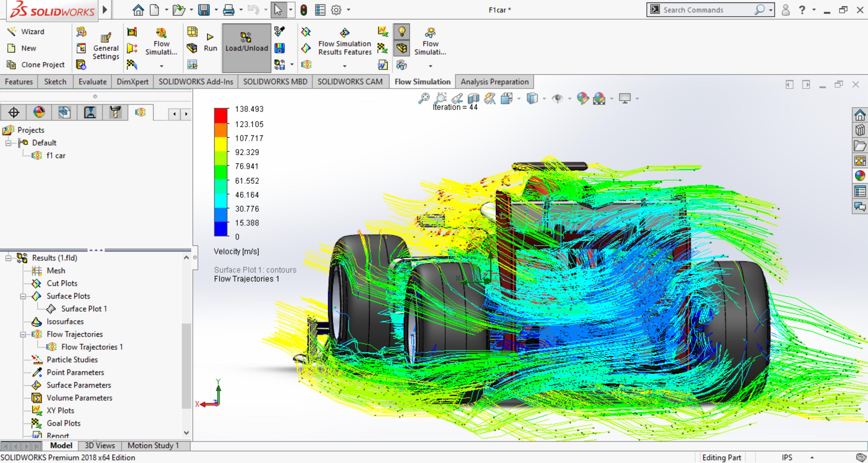
Task: Toggle the rebuild traffic light icon
Action: click(x=304, y=10)
